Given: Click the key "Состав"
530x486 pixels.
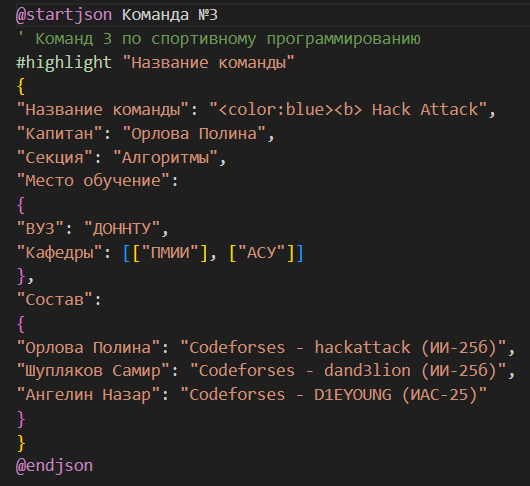Looking at the screenshot, I should click(55, 300).
